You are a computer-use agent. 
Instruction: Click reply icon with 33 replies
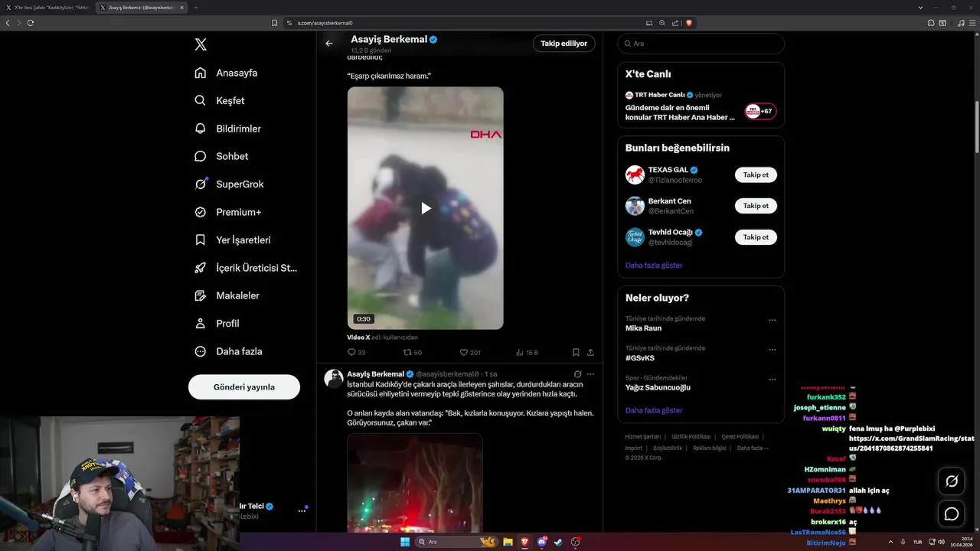(x=352, y=353)
